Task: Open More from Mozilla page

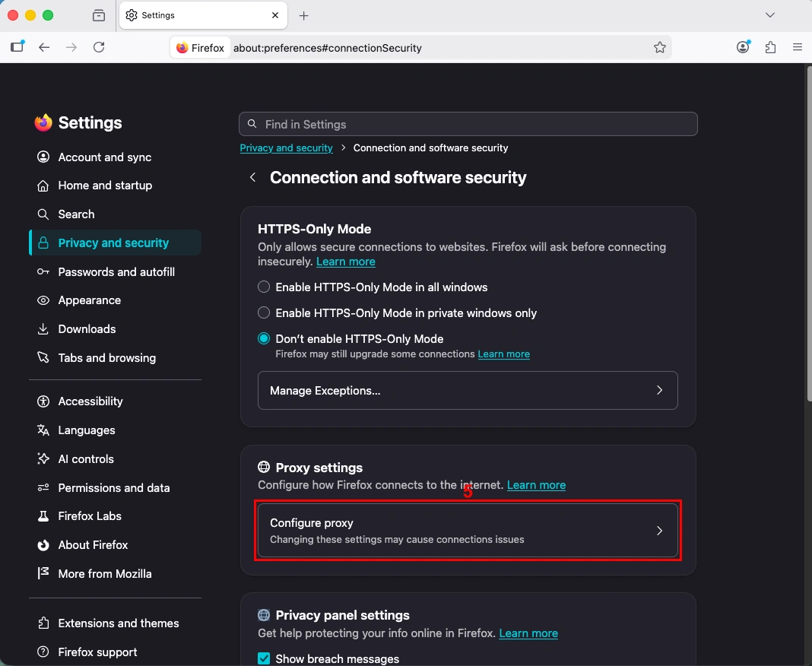Action: point(115,574)
